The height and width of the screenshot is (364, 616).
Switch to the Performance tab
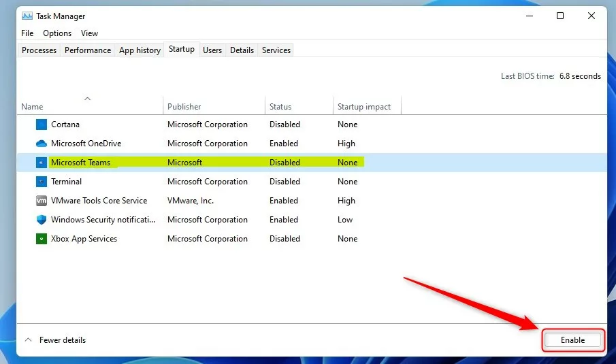(88, 50)
